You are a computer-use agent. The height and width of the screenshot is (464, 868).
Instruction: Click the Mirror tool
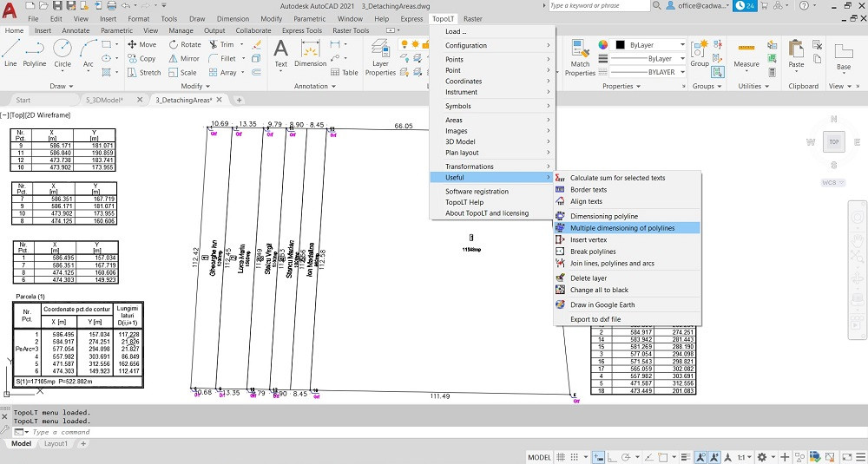[184, 58]
